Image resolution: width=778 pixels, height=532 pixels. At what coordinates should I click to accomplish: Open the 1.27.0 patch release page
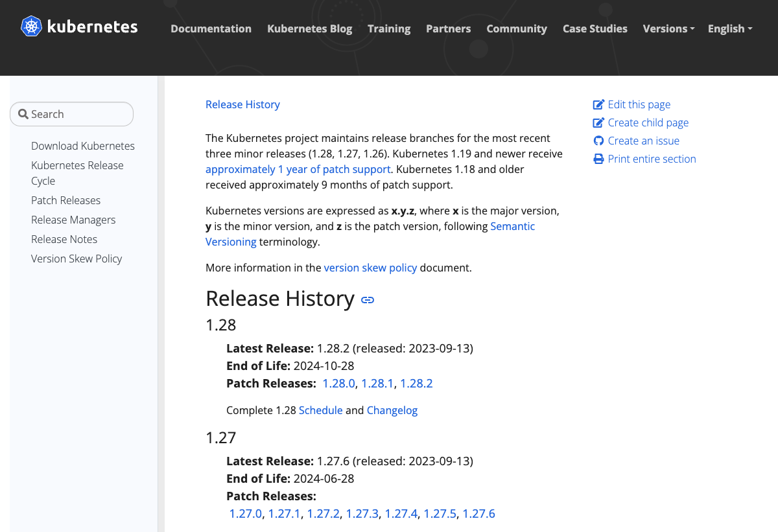tap(244, 513)
